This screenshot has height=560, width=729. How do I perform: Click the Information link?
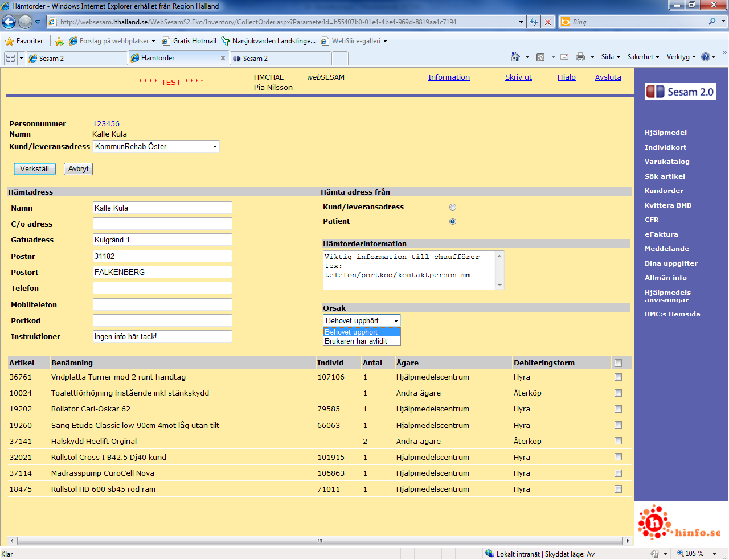449,77
